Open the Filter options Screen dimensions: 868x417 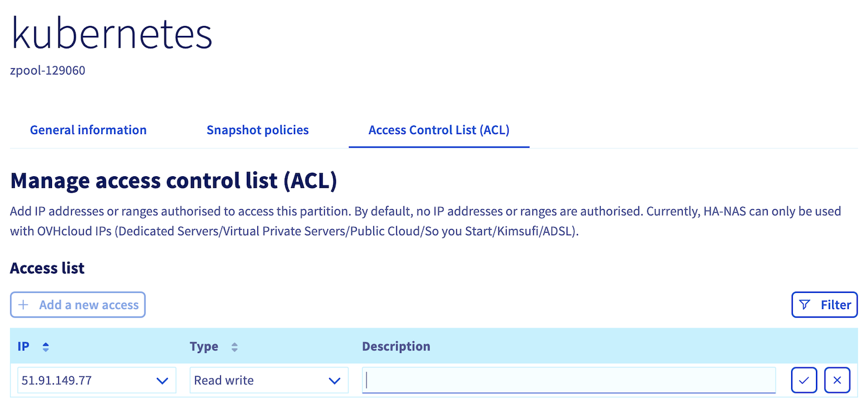pyautogui.click(x=825, y=305)
